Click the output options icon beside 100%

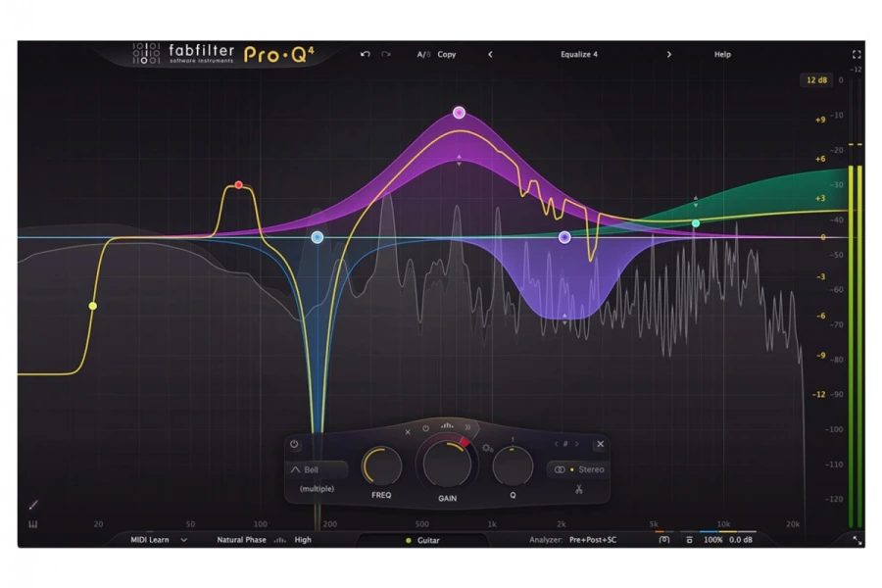[x=690, y=540]
